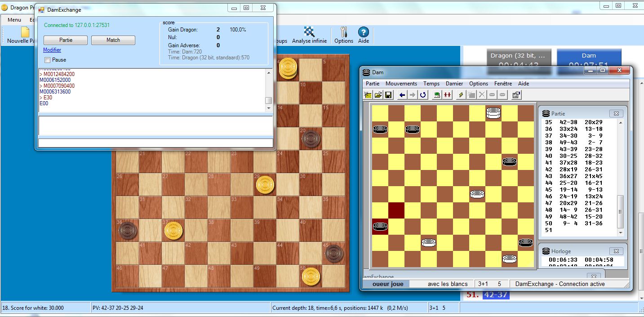Open the Options wrench icon in Dragon
Viewport: 644px width, 317px height.
point(344,35)
